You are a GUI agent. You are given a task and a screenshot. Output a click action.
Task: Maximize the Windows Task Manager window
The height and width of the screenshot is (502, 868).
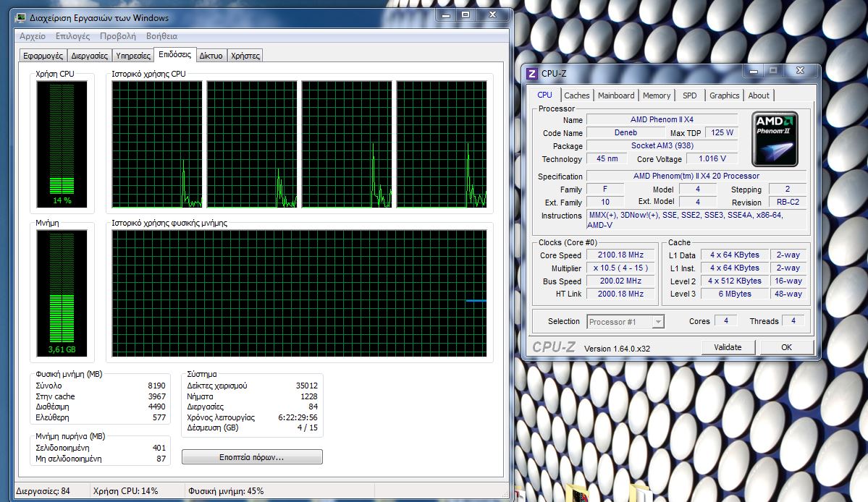pyautogui.click(x=465, y=15)
